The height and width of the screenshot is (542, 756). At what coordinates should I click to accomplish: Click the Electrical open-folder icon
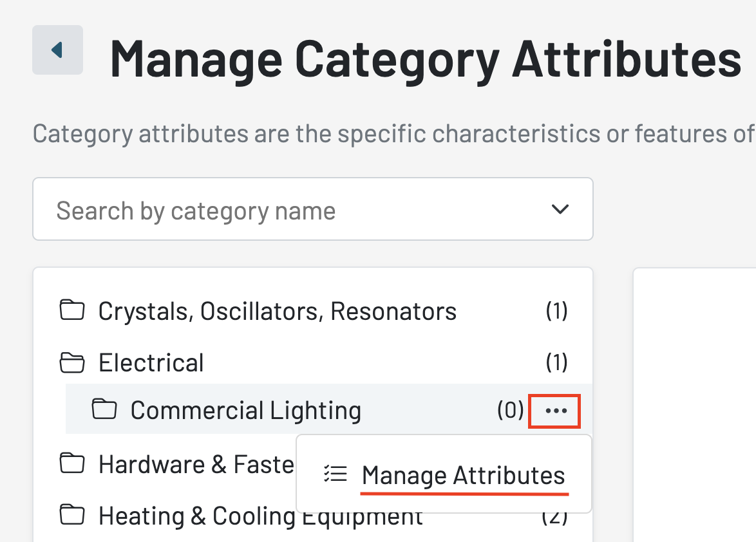[x=72, y=362]
